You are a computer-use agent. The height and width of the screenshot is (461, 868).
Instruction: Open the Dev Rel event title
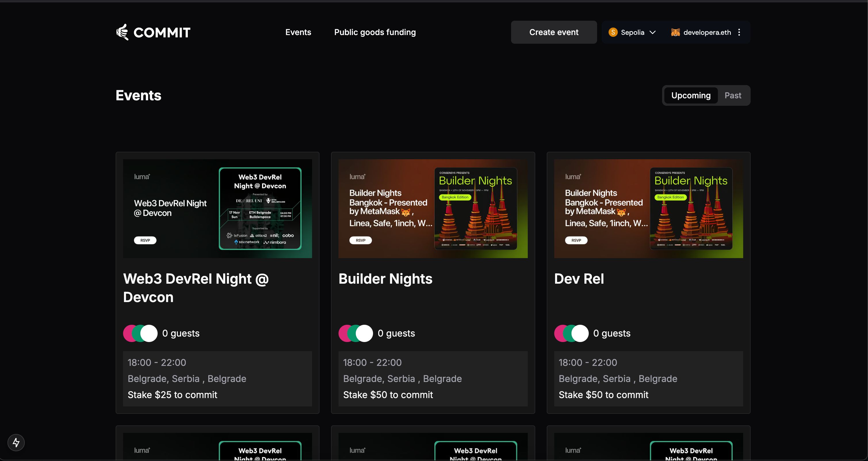pos(579,279)
